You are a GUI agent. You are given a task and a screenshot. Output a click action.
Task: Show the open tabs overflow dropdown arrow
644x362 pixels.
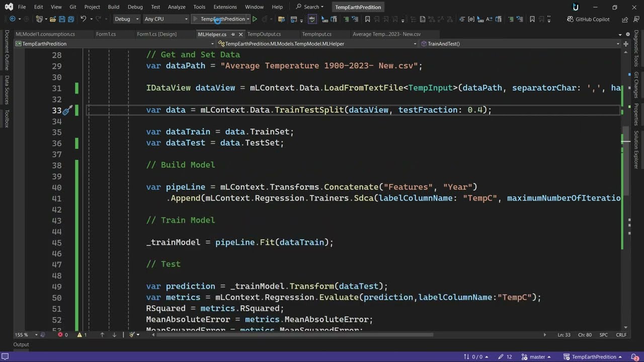click(621, 34)
